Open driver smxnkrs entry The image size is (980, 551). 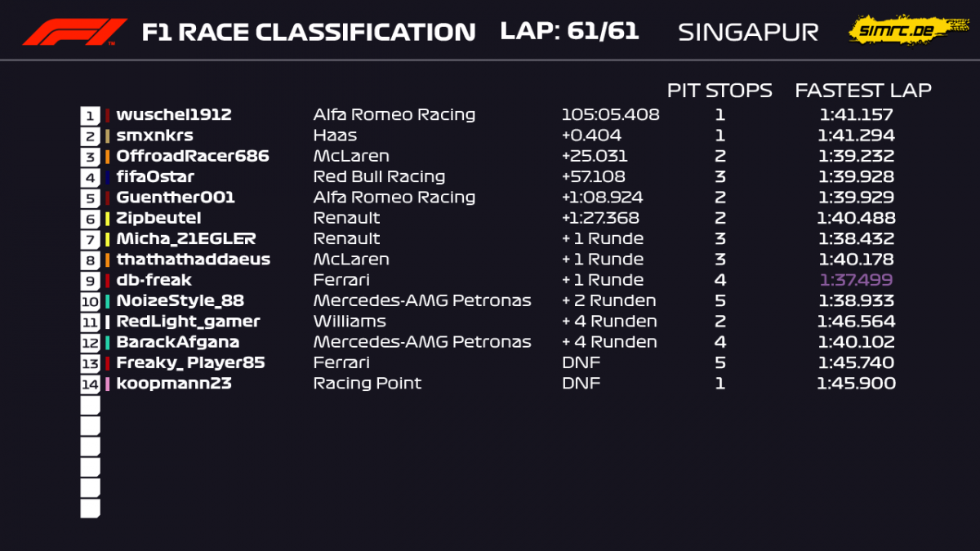(155, 136)
